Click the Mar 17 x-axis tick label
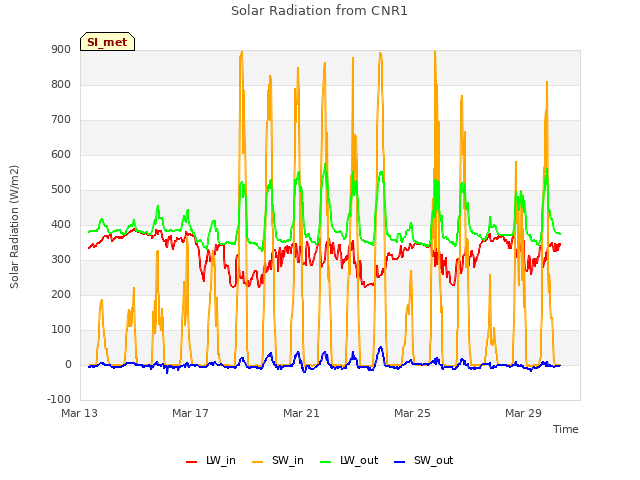The width and height of the screenshot is (640, 480). pos(190,413)
